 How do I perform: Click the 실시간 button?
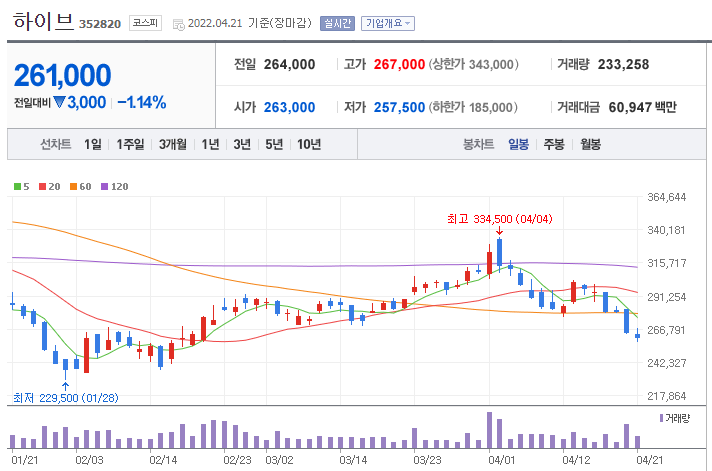coord(337,23)
